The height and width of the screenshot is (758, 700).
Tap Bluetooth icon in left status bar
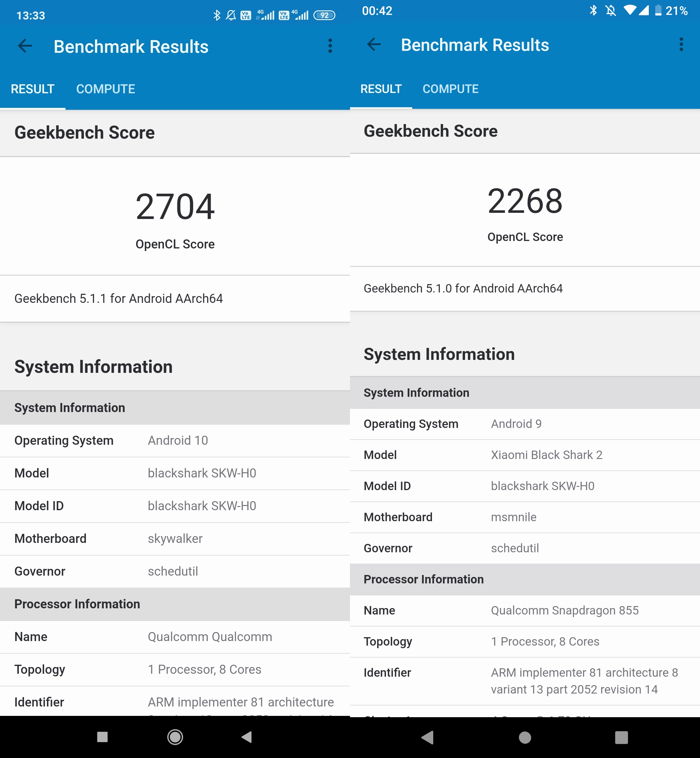point(217,15)
